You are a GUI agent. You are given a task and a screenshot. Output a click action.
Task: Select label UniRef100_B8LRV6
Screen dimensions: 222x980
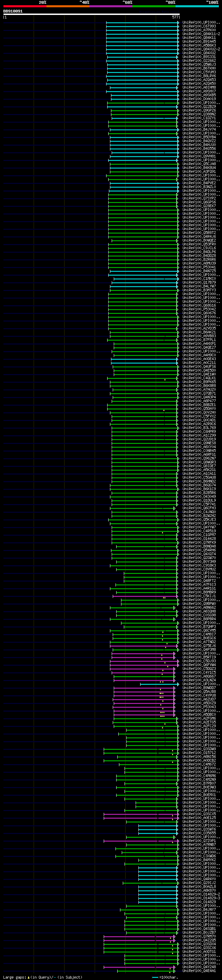(x=199, y=76)
